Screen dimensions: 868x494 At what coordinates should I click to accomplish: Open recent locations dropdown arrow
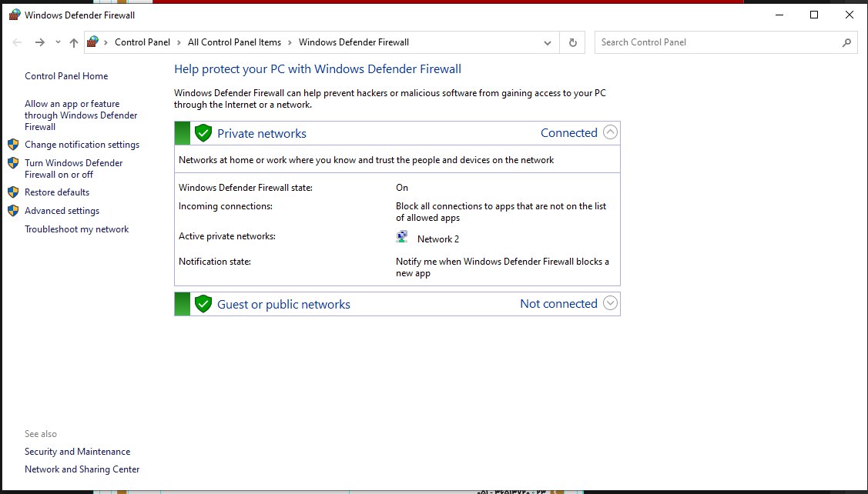[58, 42]
